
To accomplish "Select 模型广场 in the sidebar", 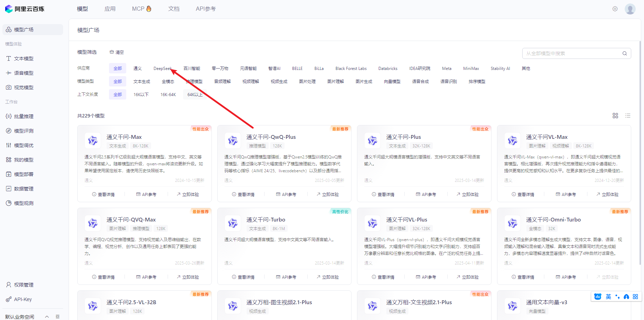I will coord(33,30).
